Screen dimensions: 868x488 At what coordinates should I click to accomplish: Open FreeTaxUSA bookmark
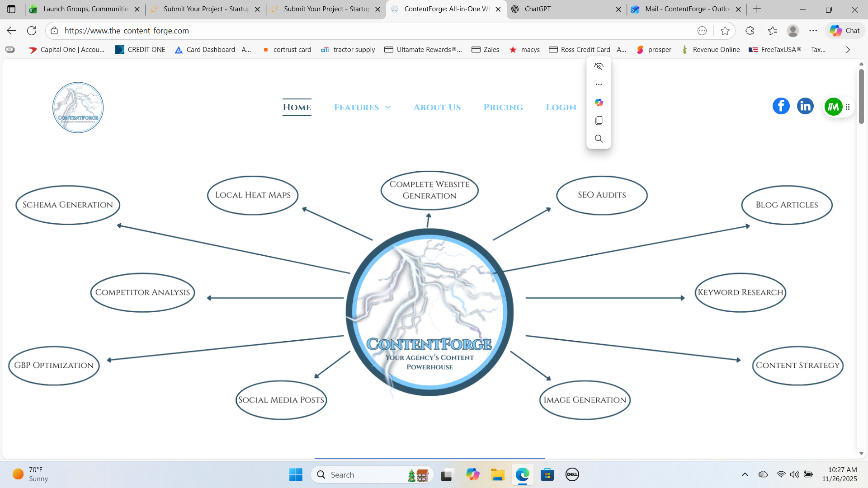[787, 50]
